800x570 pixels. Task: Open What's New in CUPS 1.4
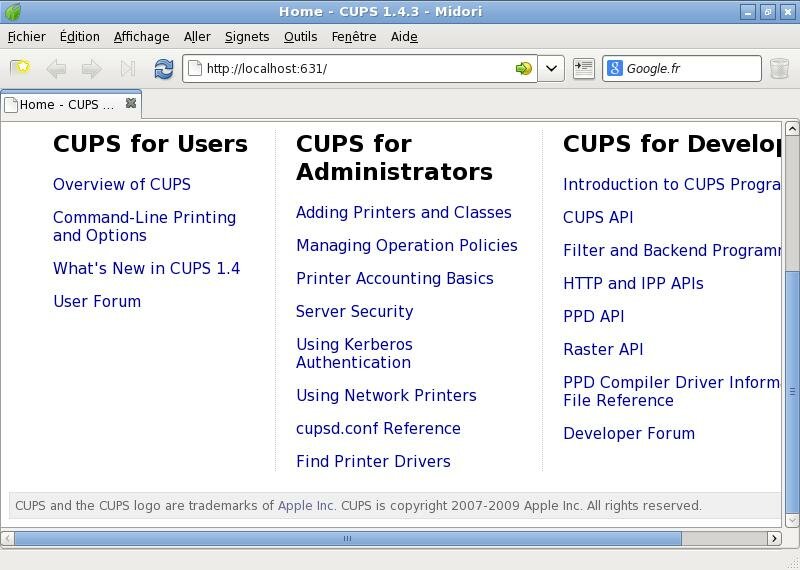point(146,268)
